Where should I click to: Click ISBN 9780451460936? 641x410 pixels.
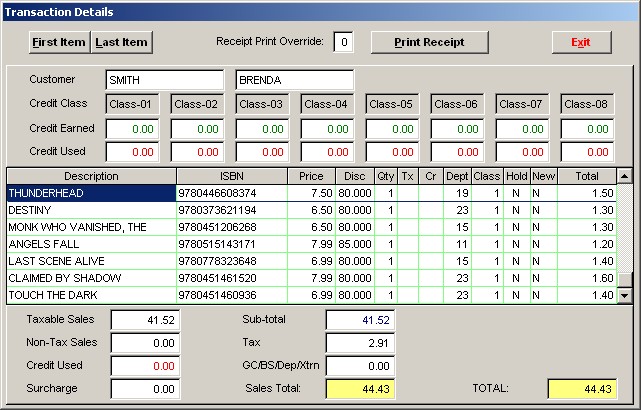click(x=232, y=295)
